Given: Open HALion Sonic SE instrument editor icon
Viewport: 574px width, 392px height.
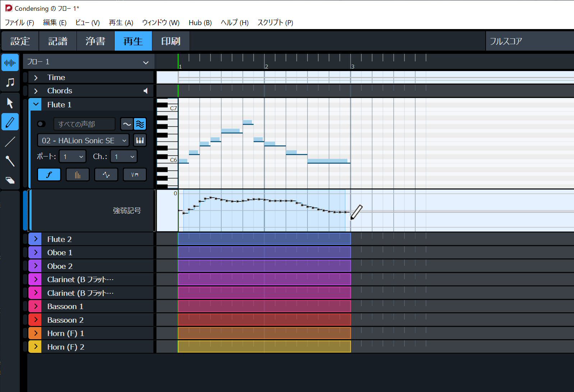Looking at the screenshot, I should pos(140,140).
